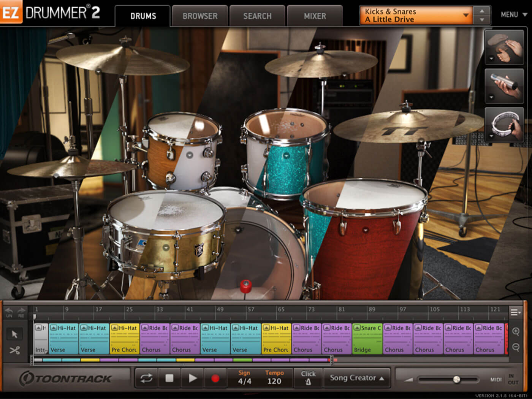Click bar 89 on the timeline ruler
The height and width of the screenshot is (399, 532).
(372, 309)
